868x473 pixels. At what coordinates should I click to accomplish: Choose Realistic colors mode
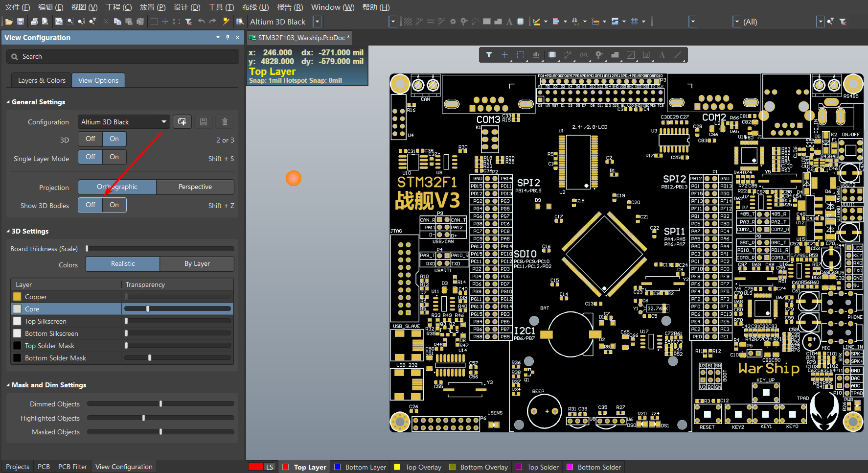(x=123, y=264)
